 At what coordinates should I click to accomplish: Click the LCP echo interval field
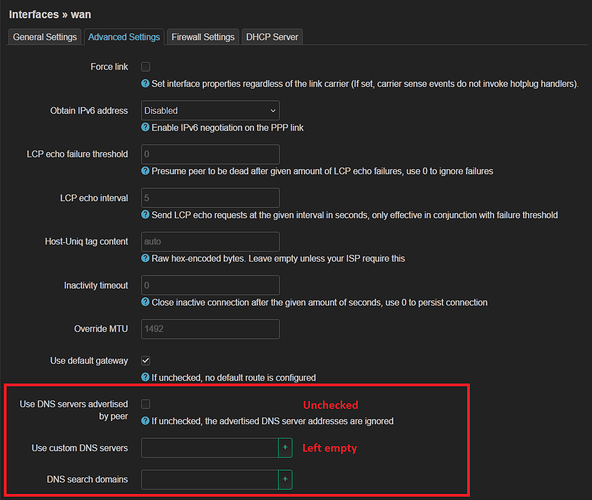(x=210, y=198)
